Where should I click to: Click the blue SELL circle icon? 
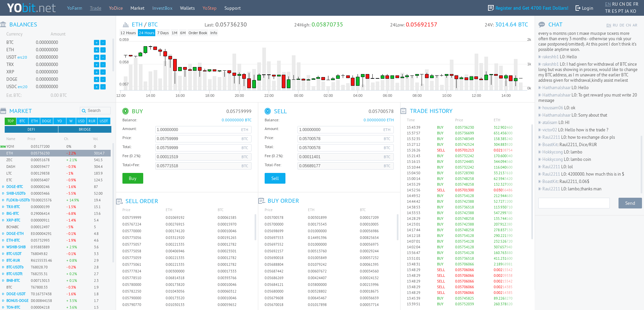click(268, 111)
